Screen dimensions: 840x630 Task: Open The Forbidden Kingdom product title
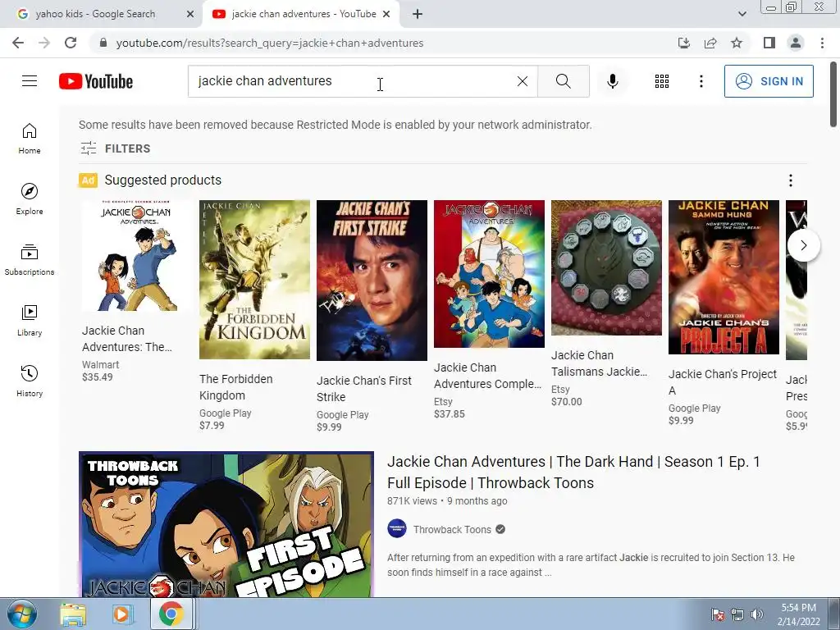pos(235,387)
